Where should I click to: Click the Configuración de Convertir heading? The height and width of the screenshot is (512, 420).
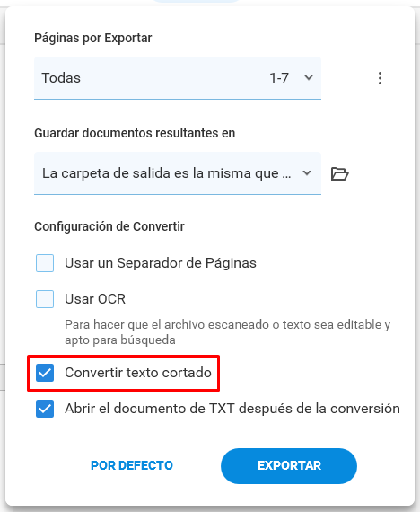(109, 226)
